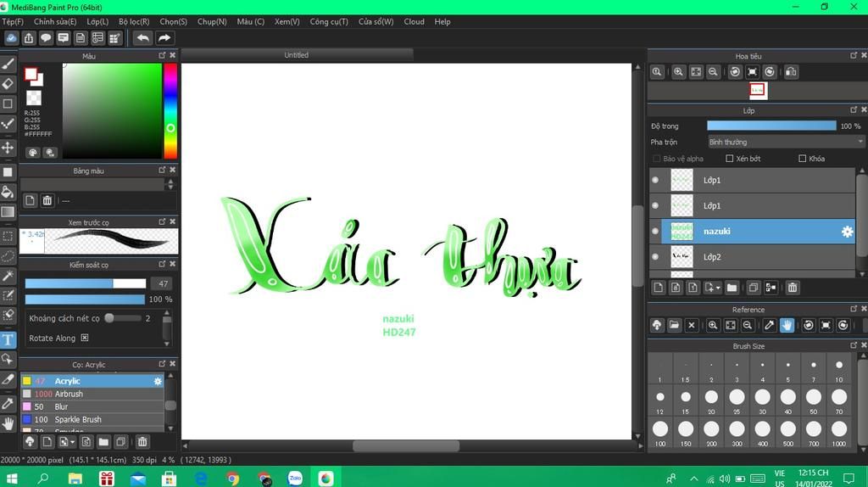Click the rainbow hue slider bar
The image size is (868, 487).
click(x=170, y=111)
